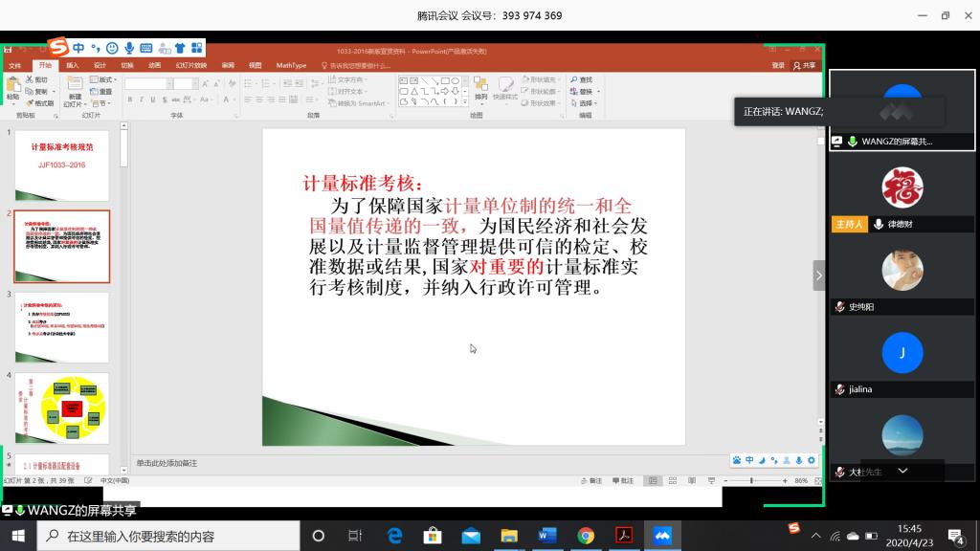Click 登录 sign-in link

click(778, 66)
